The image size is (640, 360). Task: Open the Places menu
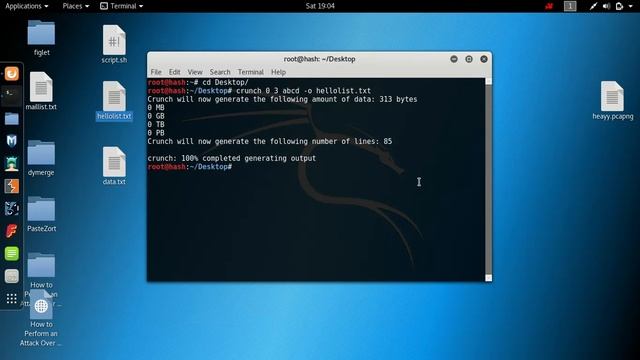coord(76,6)
